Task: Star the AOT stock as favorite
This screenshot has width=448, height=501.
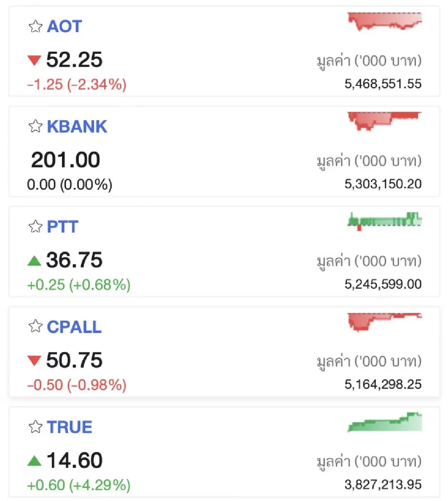Action: (x=35, y=27)
